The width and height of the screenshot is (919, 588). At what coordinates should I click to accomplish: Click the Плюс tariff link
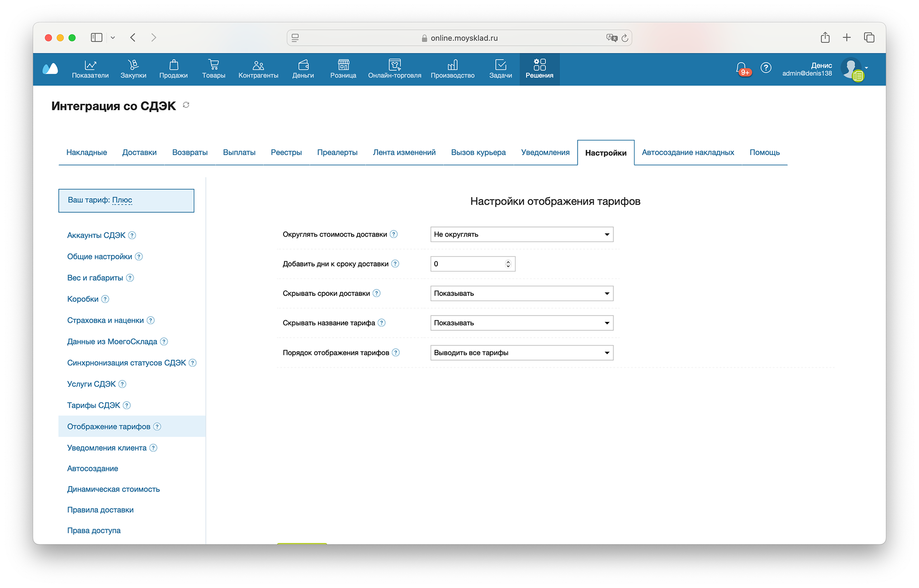tap(122, 200)
